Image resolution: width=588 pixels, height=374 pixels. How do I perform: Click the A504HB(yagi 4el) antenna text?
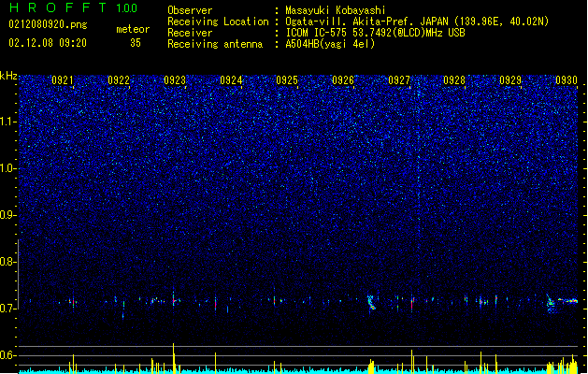[330, 44]
